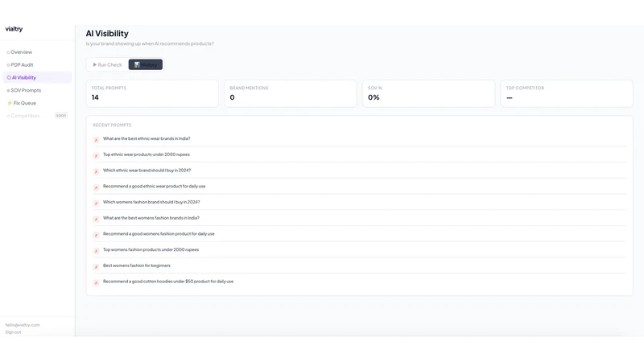Click the Overview circle icon
Image resolution: width=644 pixels, height=362 pixels.
[8, 52]
